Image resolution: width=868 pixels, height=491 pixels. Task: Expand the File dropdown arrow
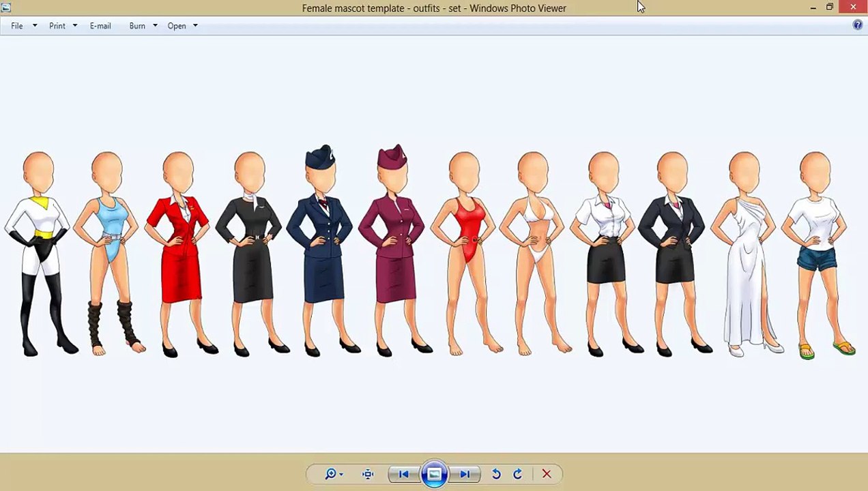(x=35, y=26)
